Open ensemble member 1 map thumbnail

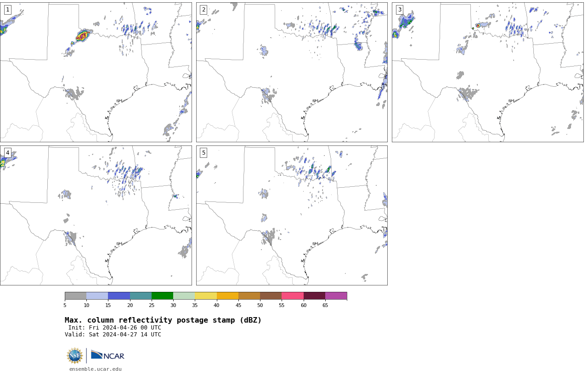[96, 72]
